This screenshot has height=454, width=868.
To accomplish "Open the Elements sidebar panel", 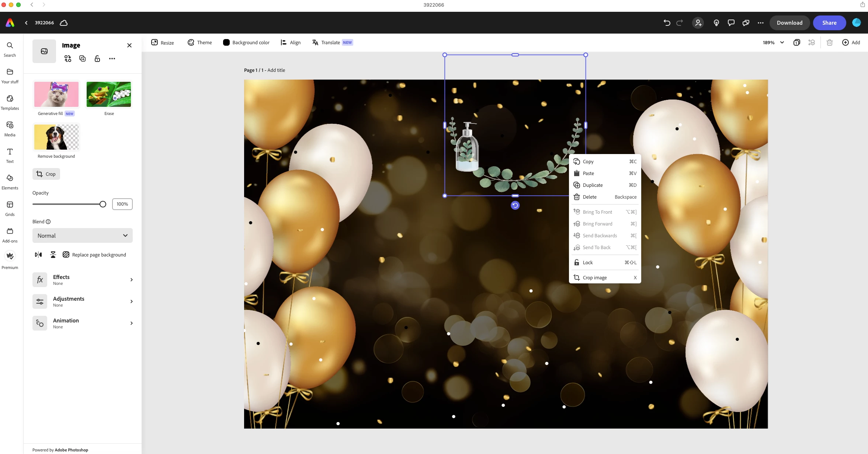I will pyautogui.click(x=10, y=182).
